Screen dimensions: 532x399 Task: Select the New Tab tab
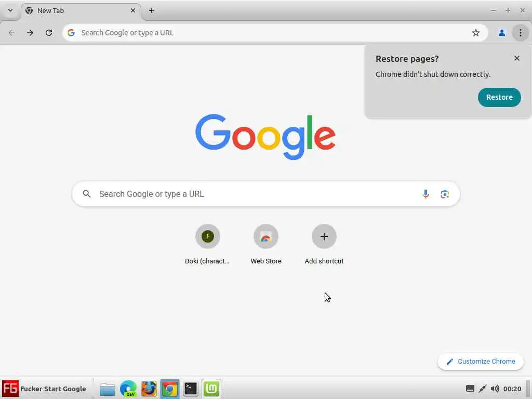tap(81, 10)
